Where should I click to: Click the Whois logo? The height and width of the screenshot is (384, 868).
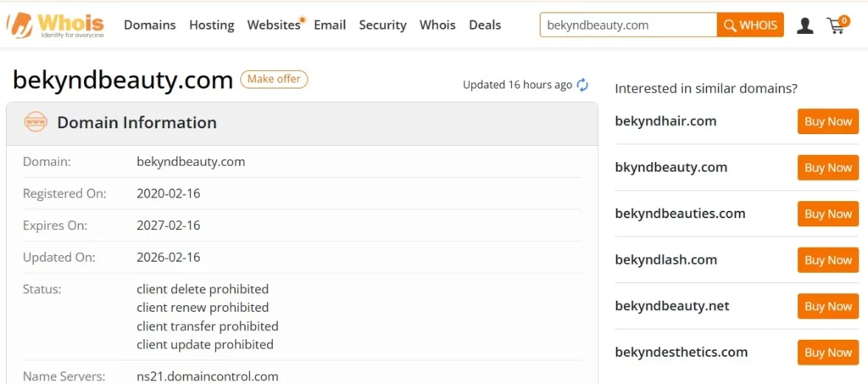pyautogui.click(x=55, y=25)
